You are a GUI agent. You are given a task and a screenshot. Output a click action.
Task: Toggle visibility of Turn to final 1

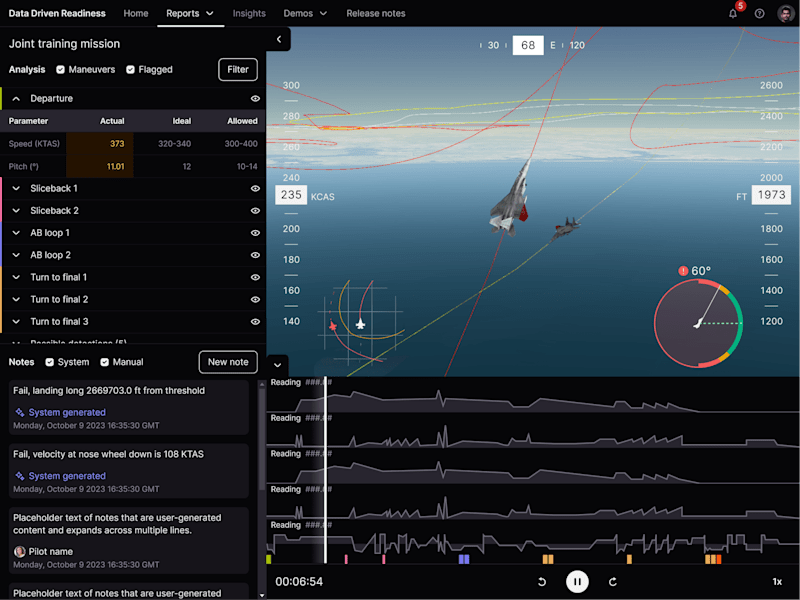[x=255, y=277]
